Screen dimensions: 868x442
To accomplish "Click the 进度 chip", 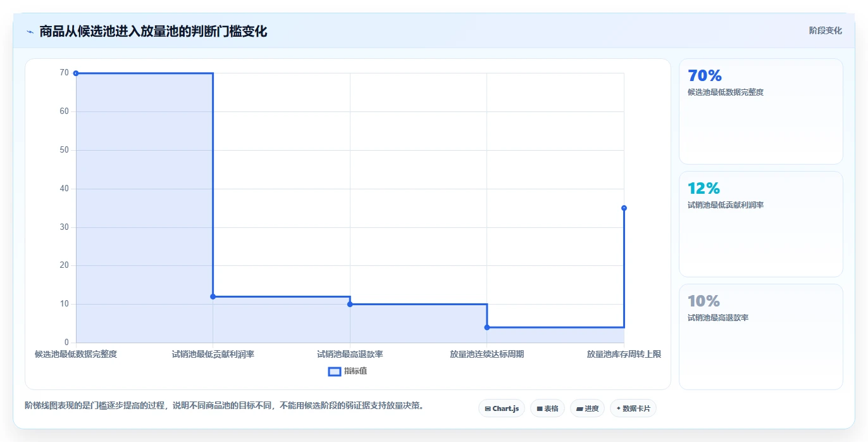I will (x=587, y=408).
